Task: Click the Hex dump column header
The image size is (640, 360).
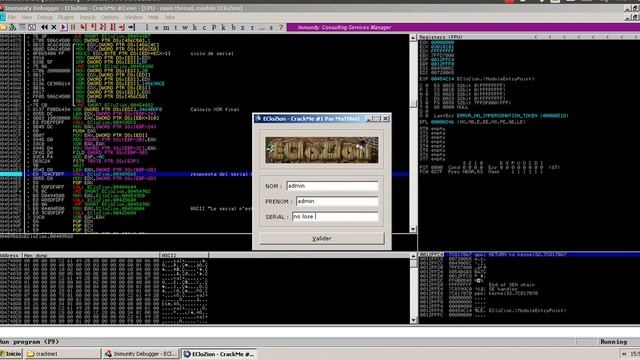Action: [x=91, y=255]
